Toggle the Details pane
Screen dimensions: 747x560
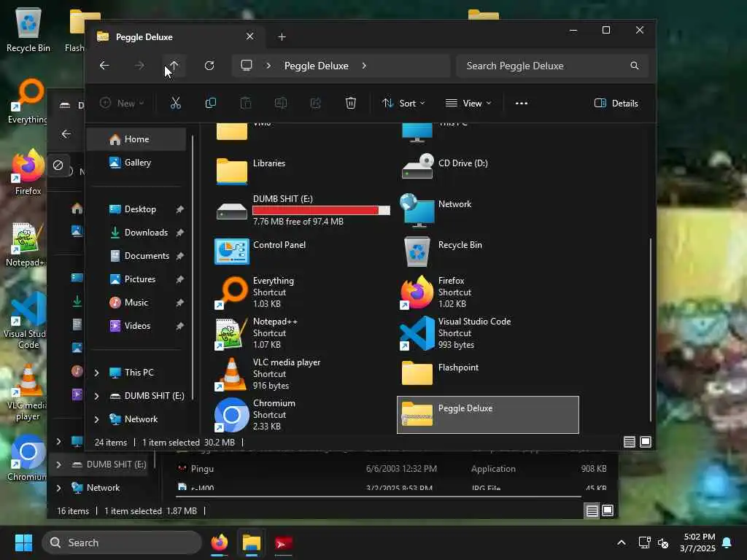coord(616,103)
